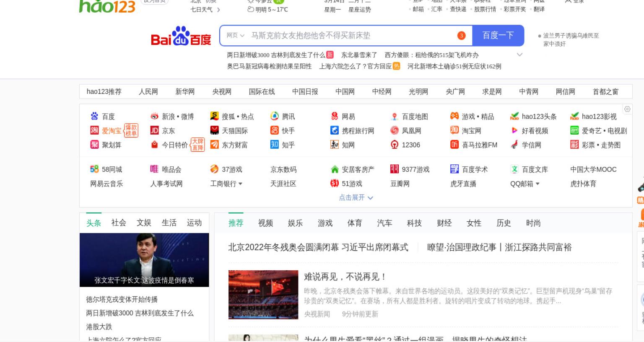Viewport: 644px width, 342px height.
Task: Open 搜狐•热点 icon link
Action: pos(214,116)
